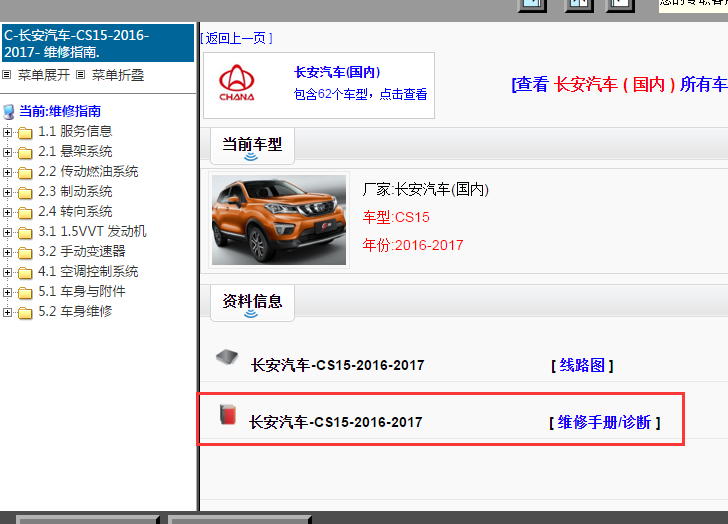Click the folder icon for 2.2 传动燃油系统
728x524 pixels.
pos(25,173)
